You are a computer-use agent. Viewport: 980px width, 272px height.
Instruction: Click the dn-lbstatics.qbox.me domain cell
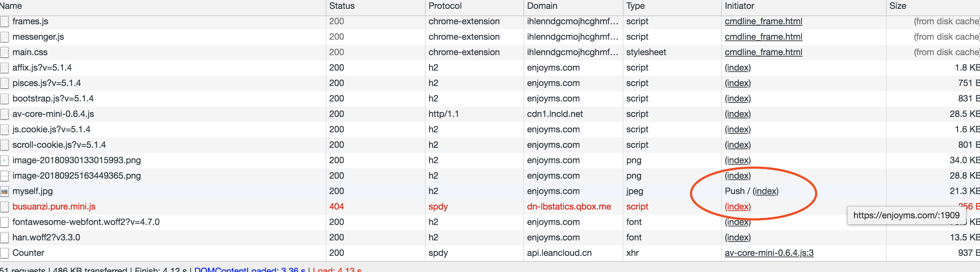coord(569,207)
